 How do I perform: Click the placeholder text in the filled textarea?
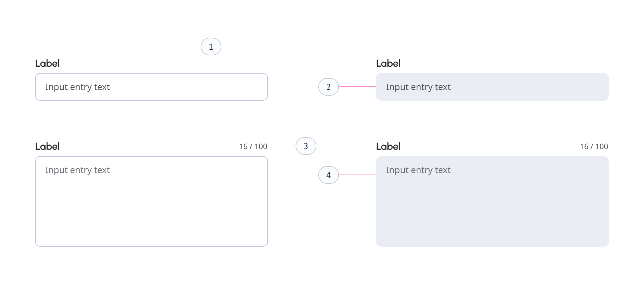[x=418, y=170]
